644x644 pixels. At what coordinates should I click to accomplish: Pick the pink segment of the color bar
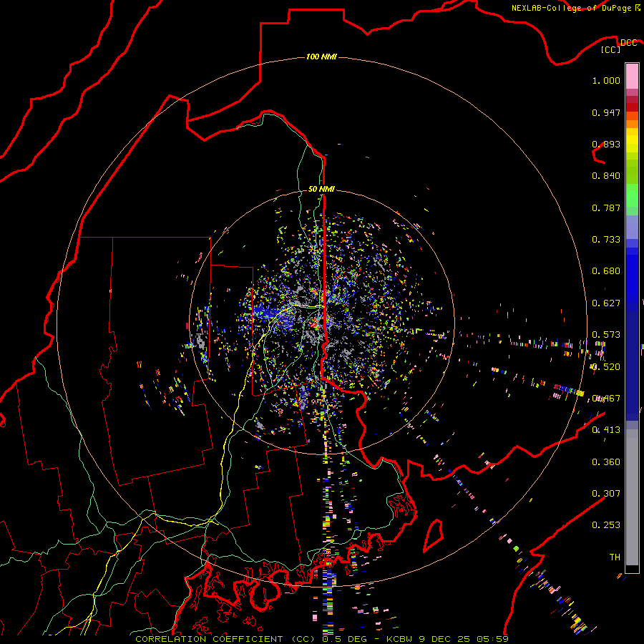632,76
